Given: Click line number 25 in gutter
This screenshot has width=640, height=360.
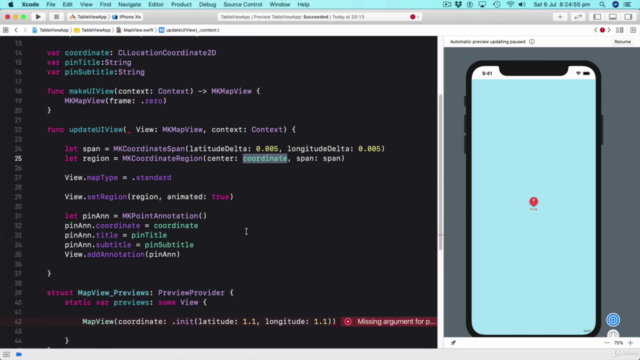Looking at the screenshot, I should pyautogui.click(x=18, y=158).
